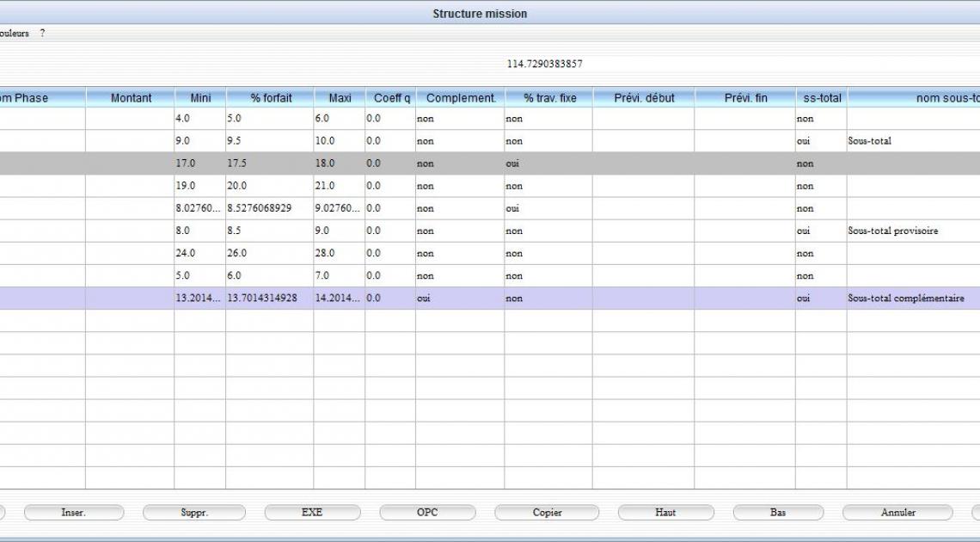The width and height of the screenshot is (980, 542).
Task: Click the % forfait cell showing 8.5
Action: click(x=269, y=231)
